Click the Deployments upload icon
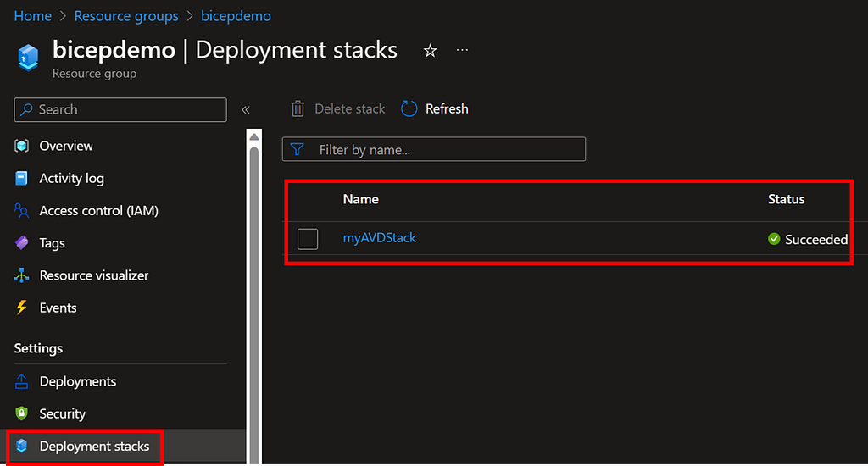 pos(21,381)
